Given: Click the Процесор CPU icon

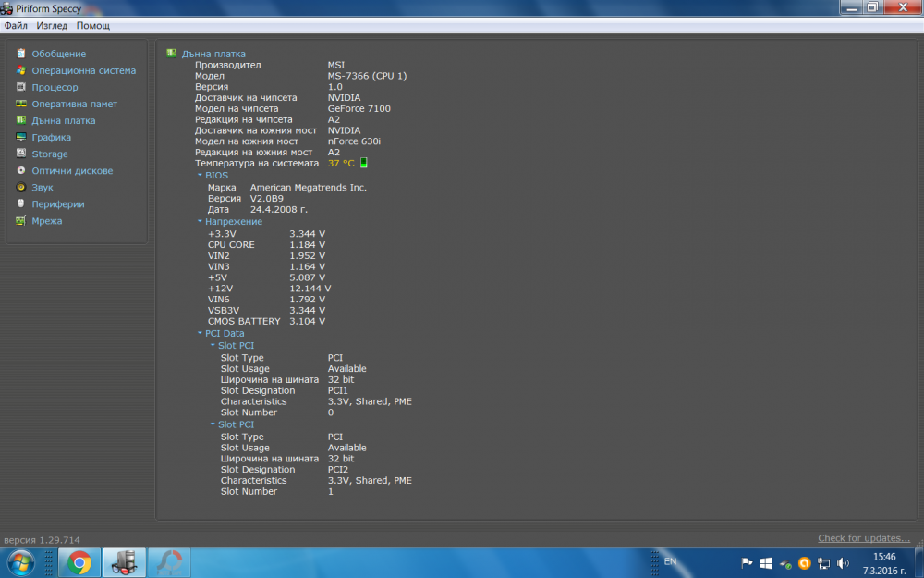Looking at the screenshot, I should click(21, 87).
